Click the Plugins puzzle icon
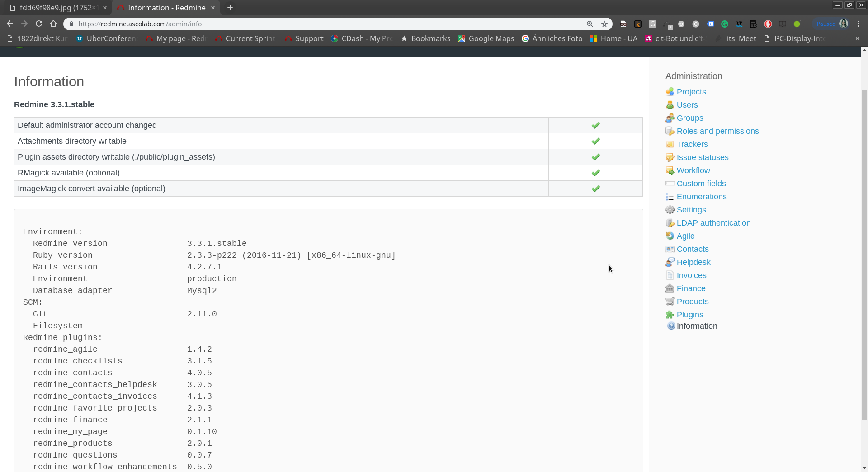 (670, 315)
